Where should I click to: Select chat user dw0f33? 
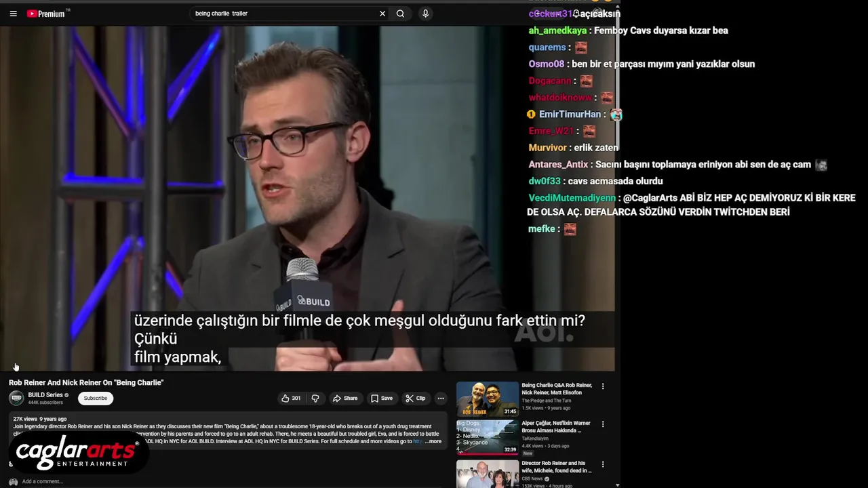click(545, 181)
